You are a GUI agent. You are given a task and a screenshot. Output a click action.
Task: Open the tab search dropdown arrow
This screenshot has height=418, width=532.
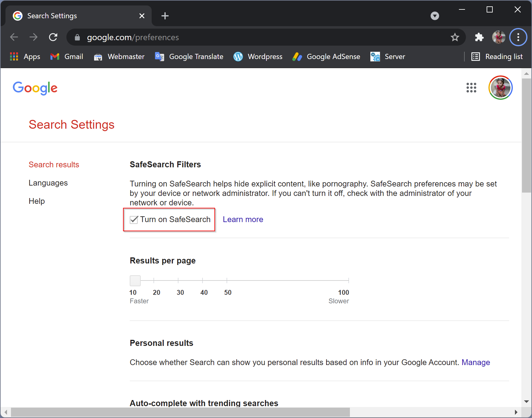coord(435,16)
